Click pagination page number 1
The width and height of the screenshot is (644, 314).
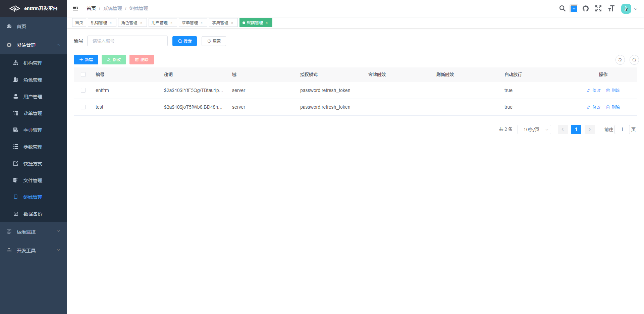pyautogui.click(x=576, y=129)
